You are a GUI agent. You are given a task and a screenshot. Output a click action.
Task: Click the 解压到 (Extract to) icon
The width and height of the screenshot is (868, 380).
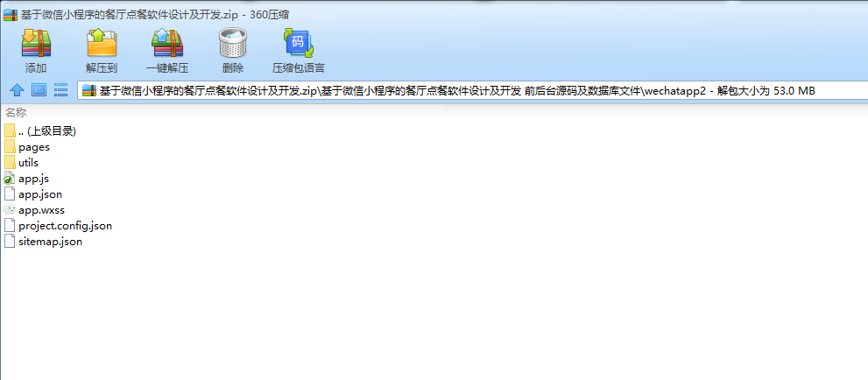(x=102, y=44)
